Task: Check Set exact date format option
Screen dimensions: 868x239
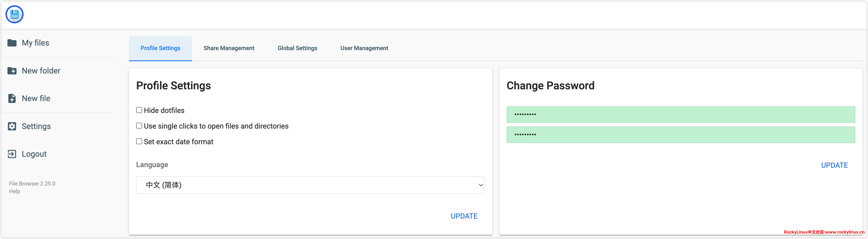Action: 139,141
